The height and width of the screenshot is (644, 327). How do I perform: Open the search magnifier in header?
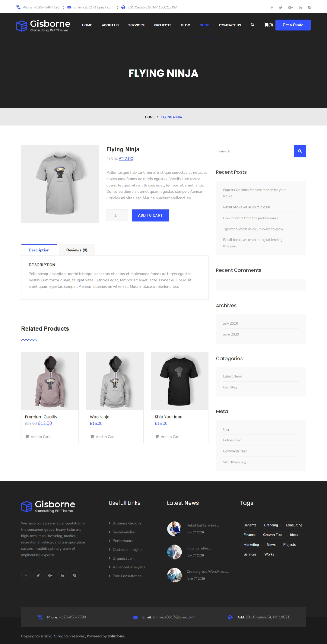(252, 25)
